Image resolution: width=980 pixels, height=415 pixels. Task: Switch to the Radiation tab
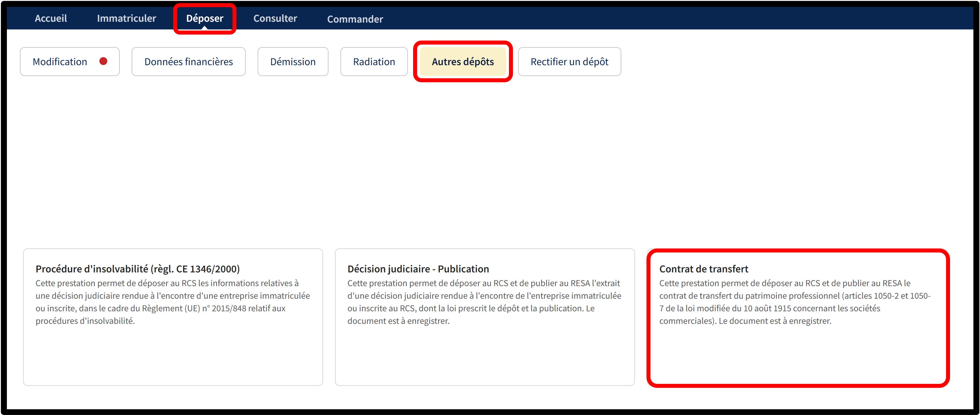point(373,62)
